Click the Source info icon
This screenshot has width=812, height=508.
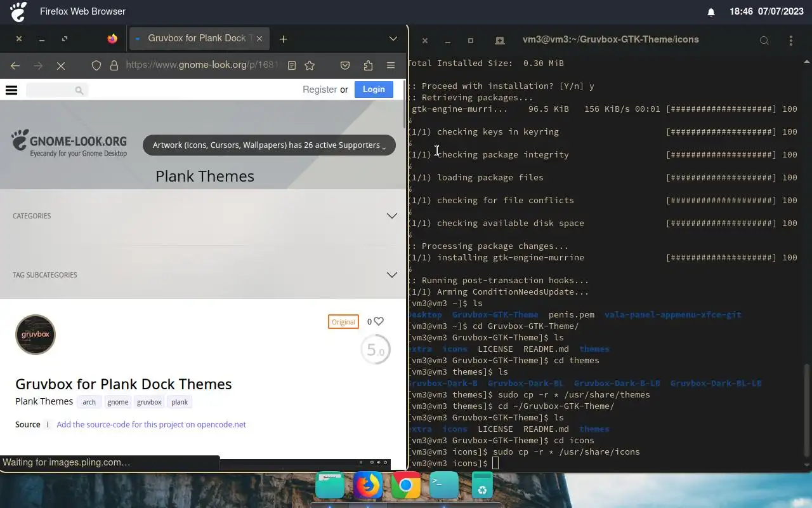pos(47,424)
